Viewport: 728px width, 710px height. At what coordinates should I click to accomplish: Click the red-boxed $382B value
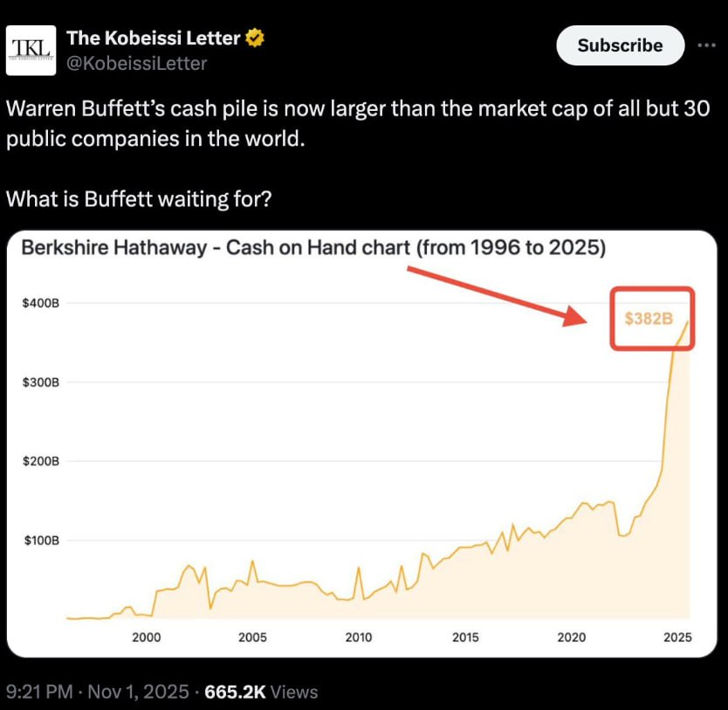click(650, 319)
